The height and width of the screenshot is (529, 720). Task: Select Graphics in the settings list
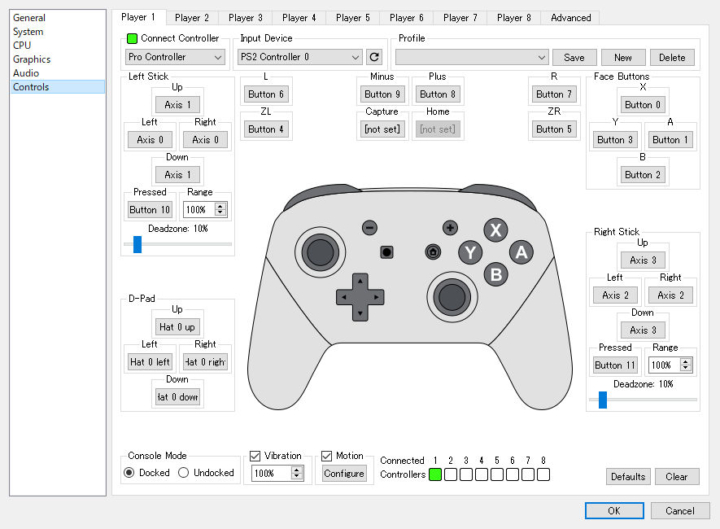(32, 59)
